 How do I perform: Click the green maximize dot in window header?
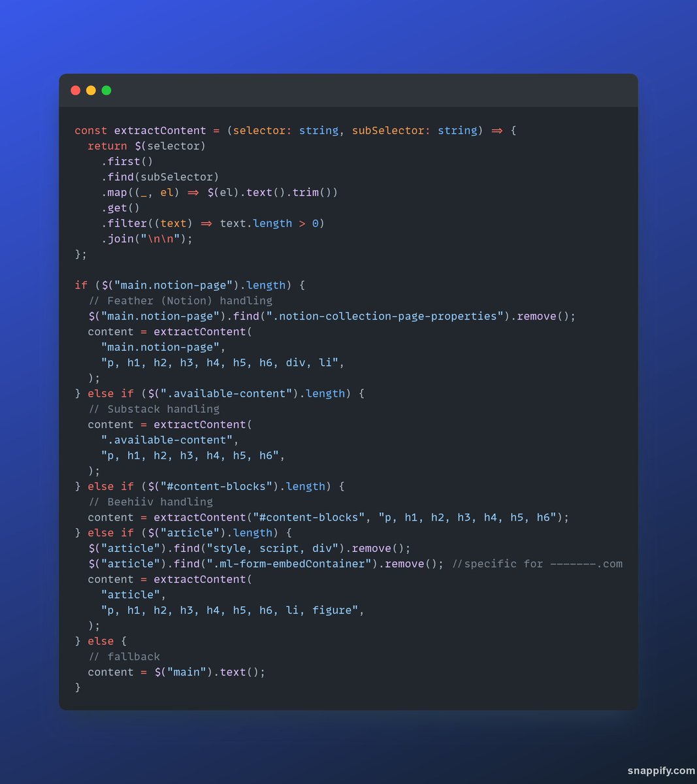click(106, 90)
